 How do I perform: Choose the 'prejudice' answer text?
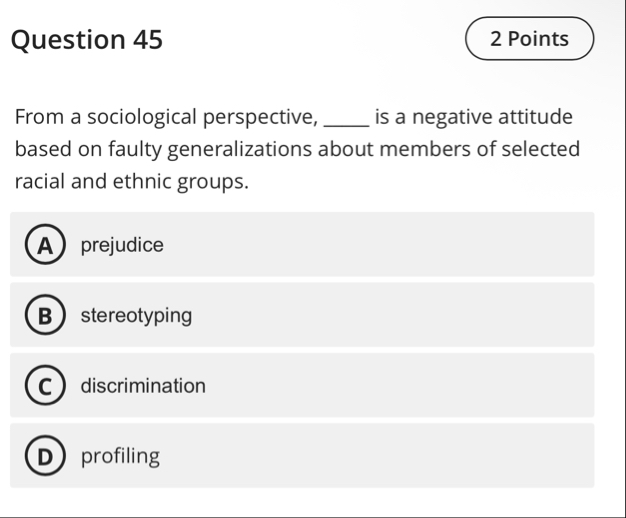pyautogui.click(x=122, y=245)
